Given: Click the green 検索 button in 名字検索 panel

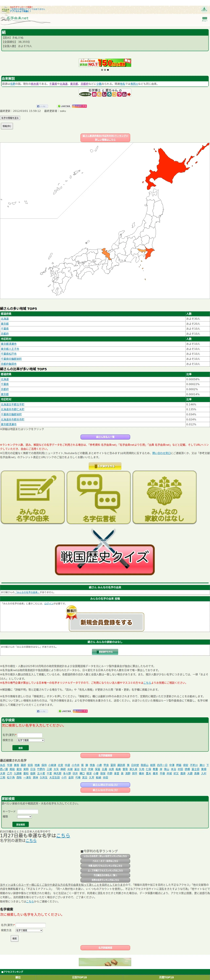Looking at the screenshot, I should 21,748.
